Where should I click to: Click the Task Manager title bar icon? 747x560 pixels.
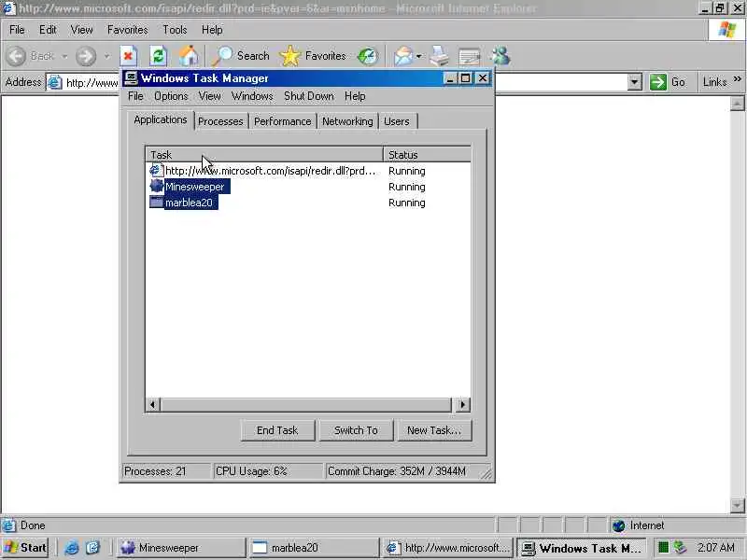[x=131, y=78]
